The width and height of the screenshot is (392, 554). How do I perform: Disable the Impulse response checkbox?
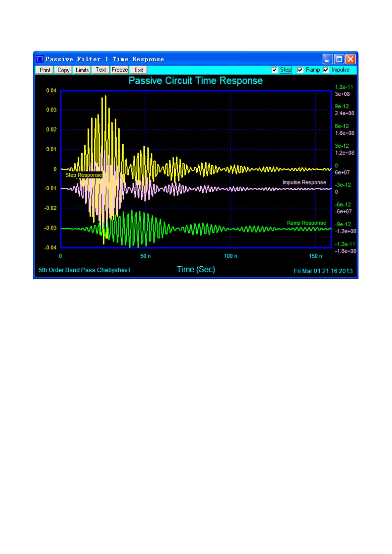pos(326,70)
